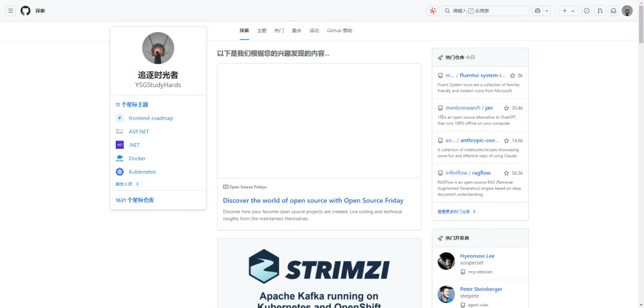Image resolution: width=644 pixels, height=308 pixels.
Task: Open the Issues icon in header
Action: click(587, 11)
